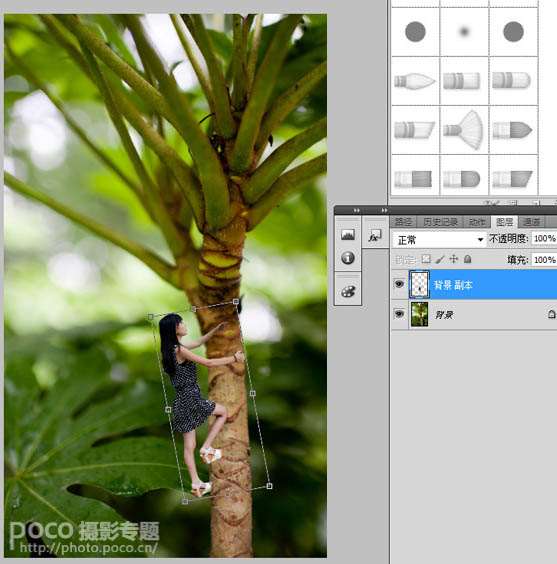Click the 背景 副本 layer name
This screenshot has width=557, height=564.
(x=452, y=285)
